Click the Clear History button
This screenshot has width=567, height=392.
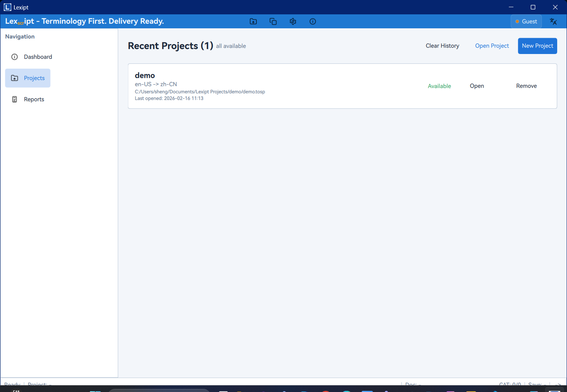tap(442, 46)
